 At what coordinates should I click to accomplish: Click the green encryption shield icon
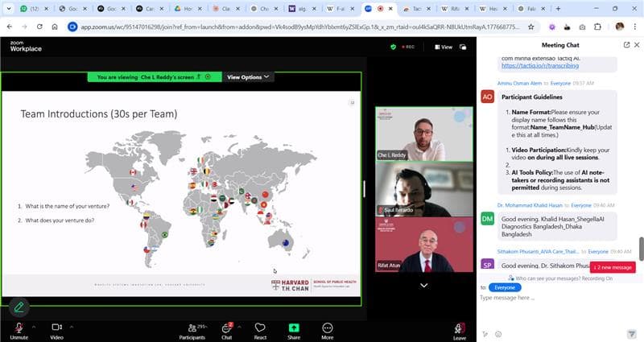(x=393, y=47)
